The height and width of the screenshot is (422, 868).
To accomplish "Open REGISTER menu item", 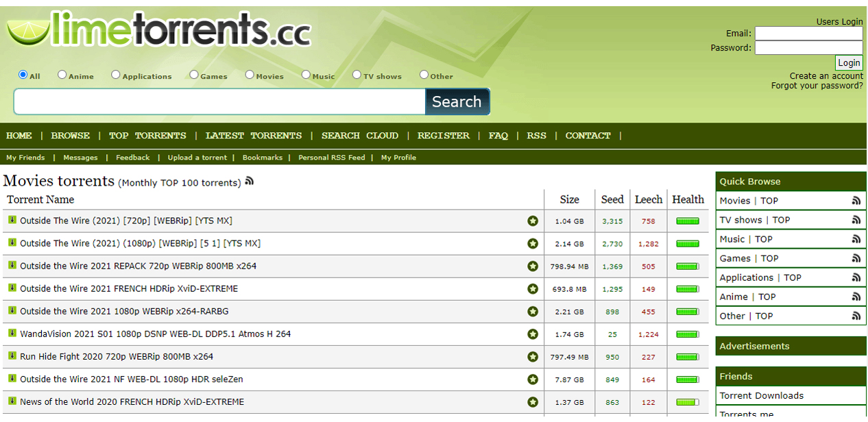I will (x=444, y=136).
